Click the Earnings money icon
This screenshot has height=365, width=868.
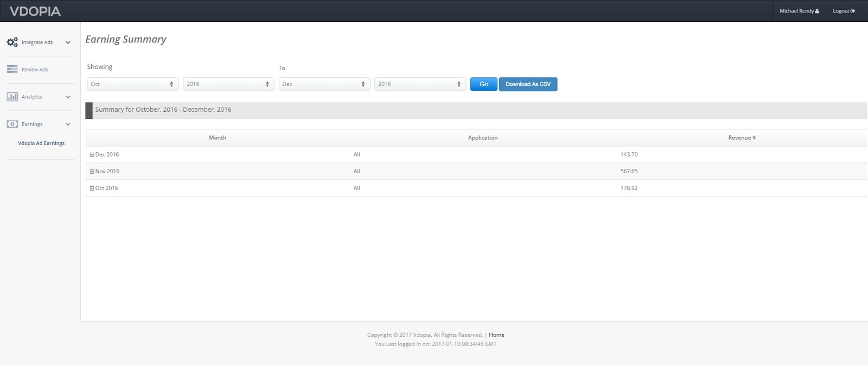12,124
